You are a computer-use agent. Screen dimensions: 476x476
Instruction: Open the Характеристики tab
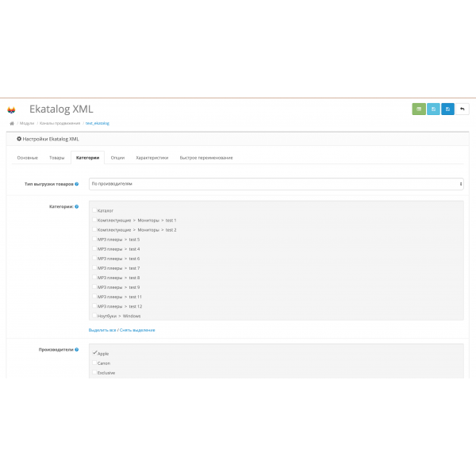click(x=152, y=158)
